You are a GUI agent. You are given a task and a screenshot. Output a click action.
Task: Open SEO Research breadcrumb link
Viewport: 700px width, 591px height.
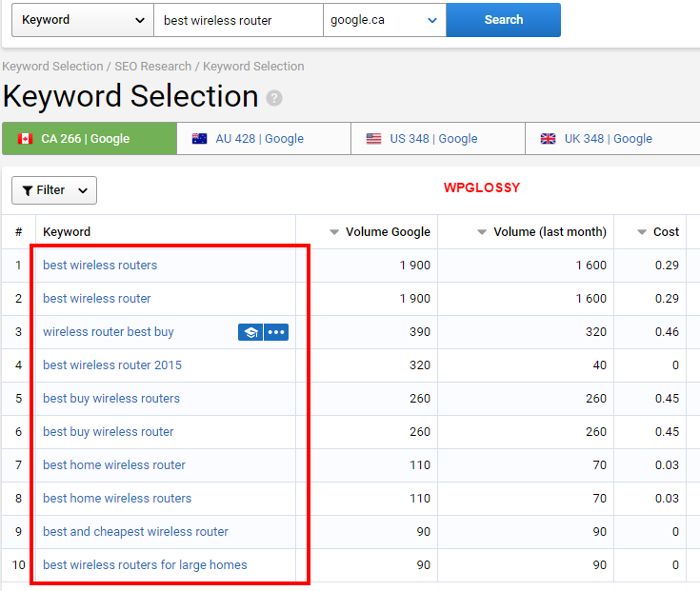(152, 67)
